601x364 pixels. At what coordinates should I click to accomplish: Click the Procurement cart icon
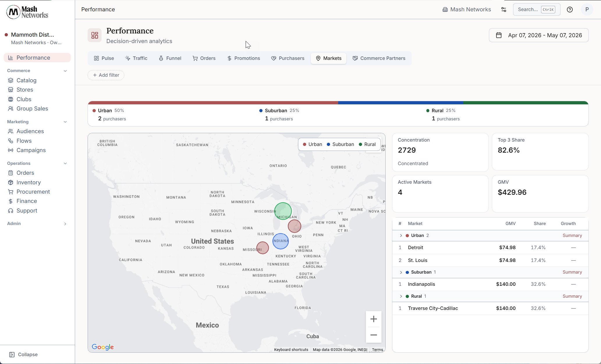pyautogui.click(x=10, y=192)
